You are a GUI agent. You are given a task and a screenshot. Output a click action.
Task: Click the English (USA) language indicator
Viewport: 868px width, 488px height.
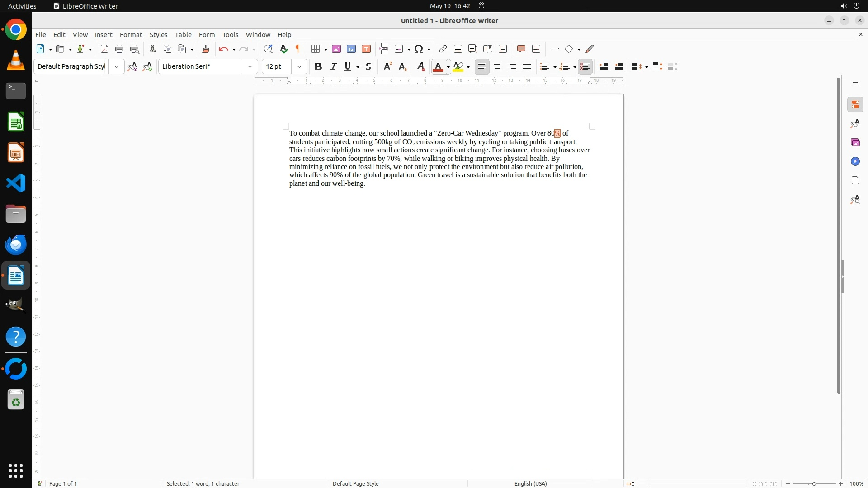click(530, 483)
